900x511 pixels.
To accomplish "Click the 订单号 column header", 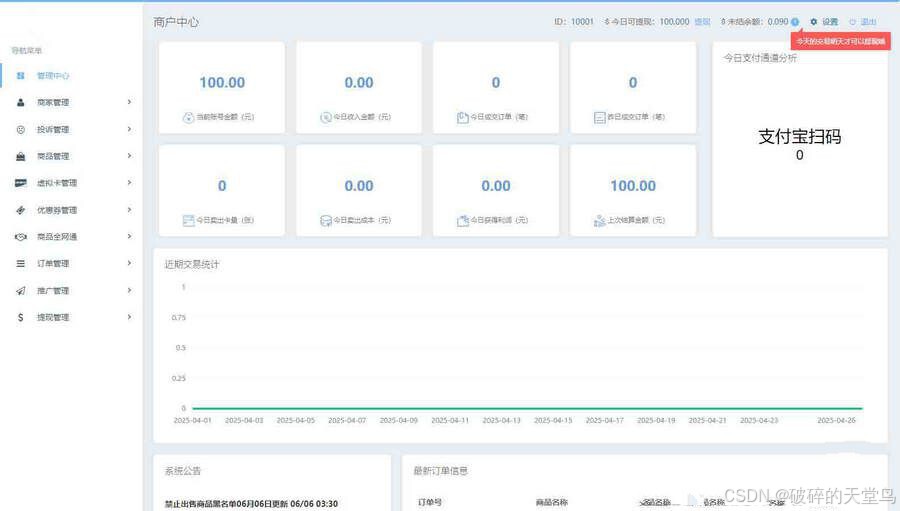I will (x=429, y=502).
